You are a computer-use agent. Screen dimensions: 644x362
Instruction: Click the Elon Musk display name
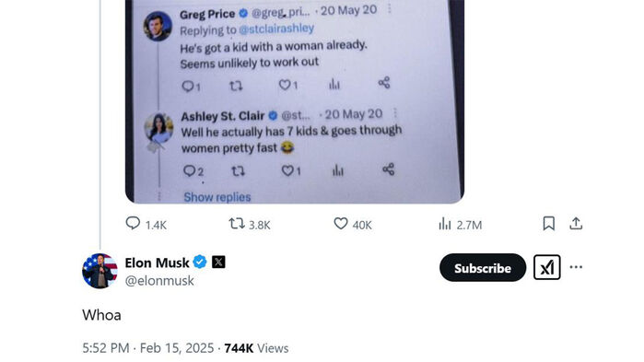pyautogui.click(x=157, y=263)
